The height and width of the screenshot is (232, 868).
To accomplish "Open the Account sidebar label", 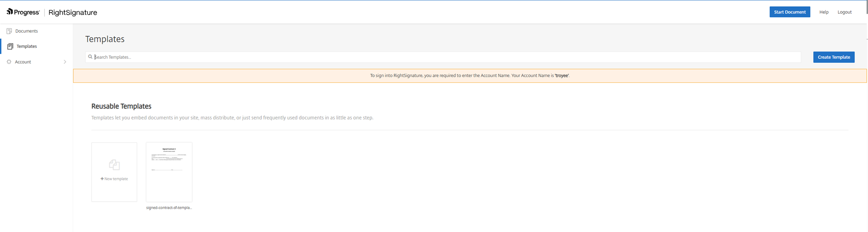I will click(x=23, y=62).
